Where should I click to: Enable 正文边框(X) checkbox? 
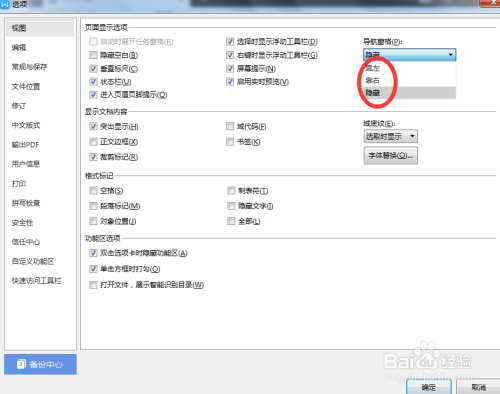pos(93,142)
